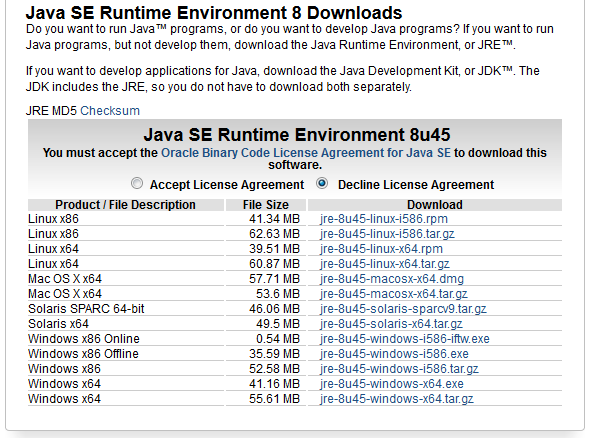Download jre-8u45-macosx-x64.tar.gz
Viewport: 590px width, 438px height.
point(394,294)
